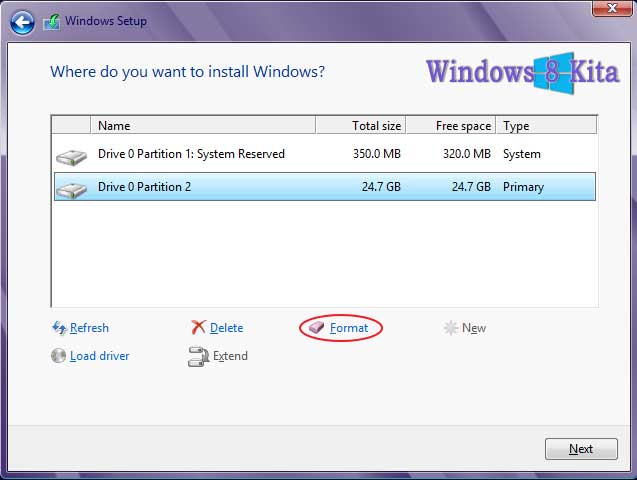Click drive icon of System Reserved partition
637x480 pixels.
(72, 157)
